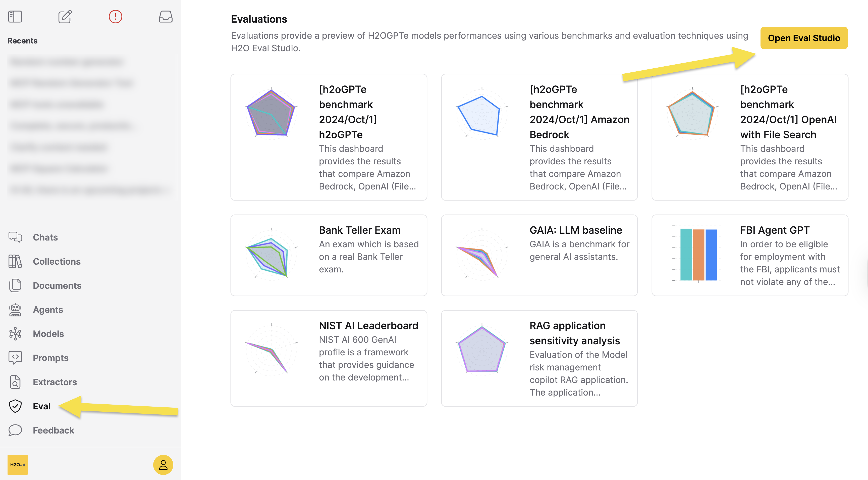Click the H2O.ai logo

click(18, 465)
